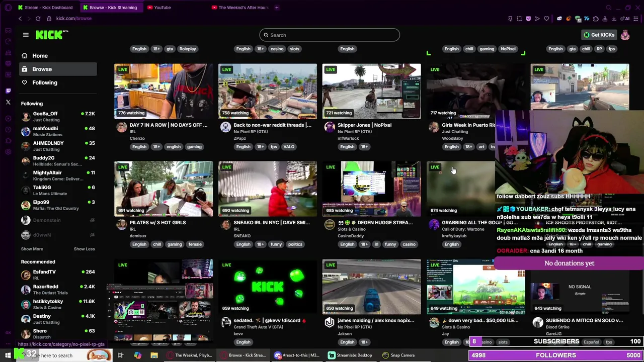Open Windows Start menu
The image size is (644, 362).
coord(8,355)
